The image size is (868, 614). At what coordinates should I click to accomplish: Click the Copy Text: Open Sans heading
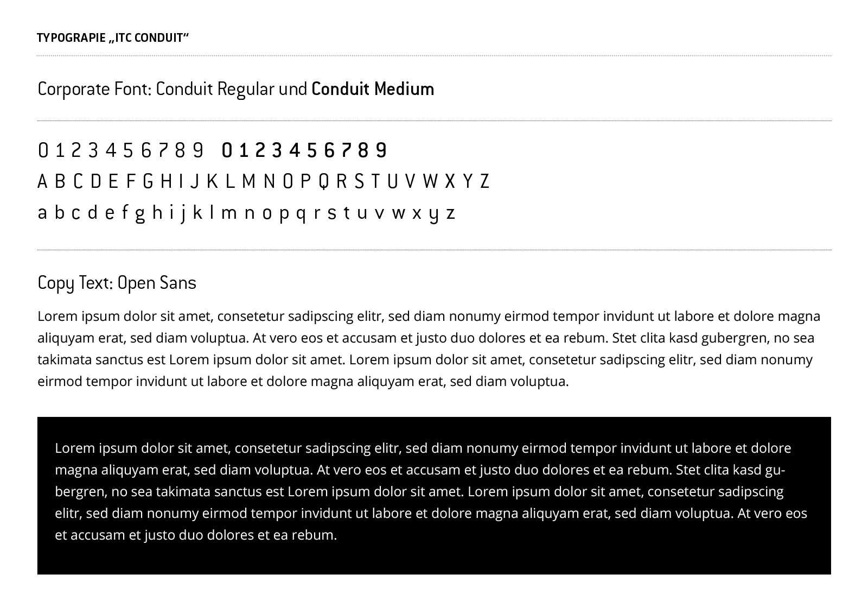click(117, 283)
